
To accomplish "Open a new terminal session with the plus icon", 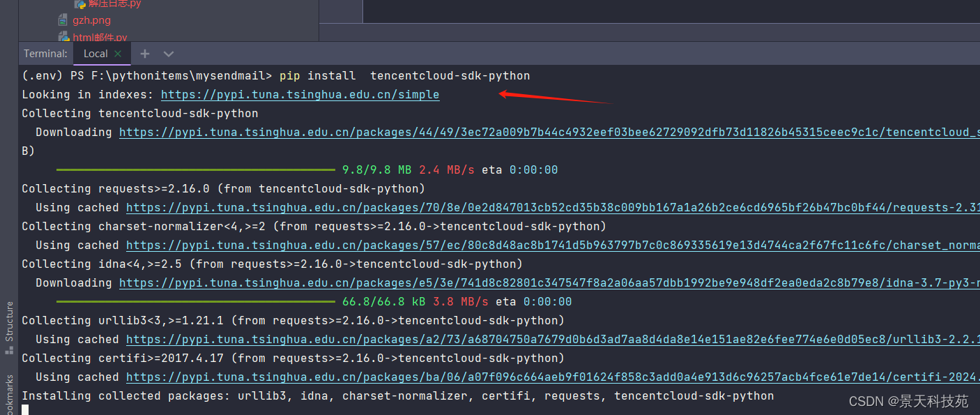I will pyautogui.click(x=144, y=53).
